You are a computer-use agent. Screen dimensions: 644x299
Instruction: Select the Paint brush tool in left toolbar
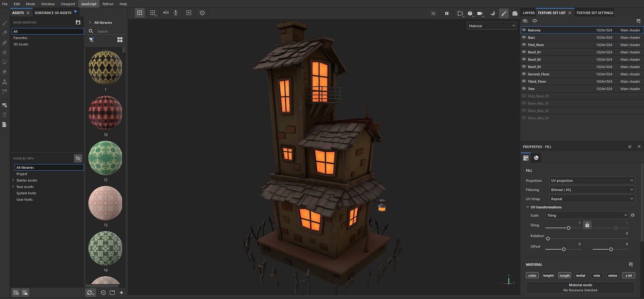(x=4, y=24)
